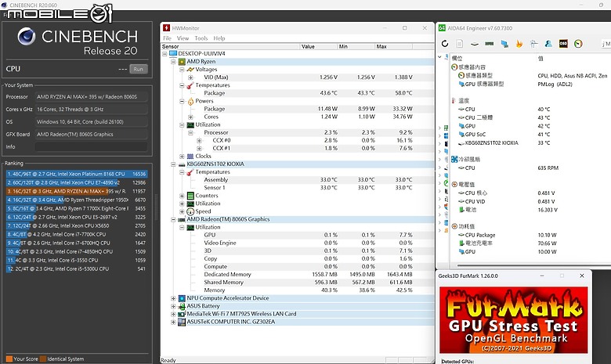611x364 pixels.
Task: Click the Value column header
Action: tap(318, 46)
